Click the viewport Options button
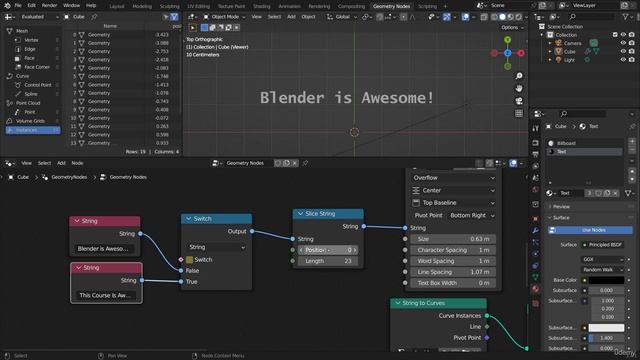Screen dimensions: 640x360 tap(512, 27)
